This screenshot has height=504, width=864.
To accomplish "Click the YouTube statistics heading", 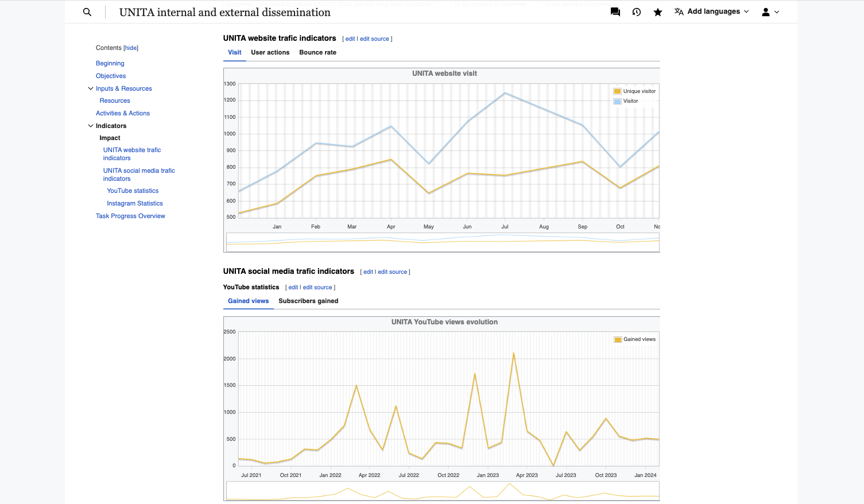I will 251,287.
